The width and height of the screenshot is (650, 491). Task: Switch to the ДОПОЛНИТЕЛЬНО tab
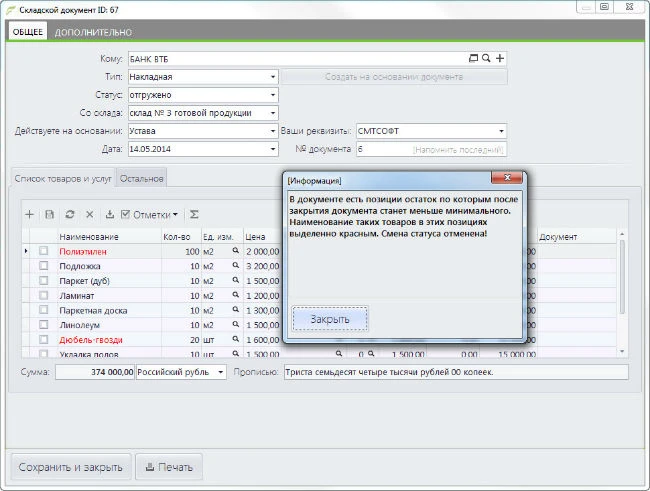click(x=93, y=32)
